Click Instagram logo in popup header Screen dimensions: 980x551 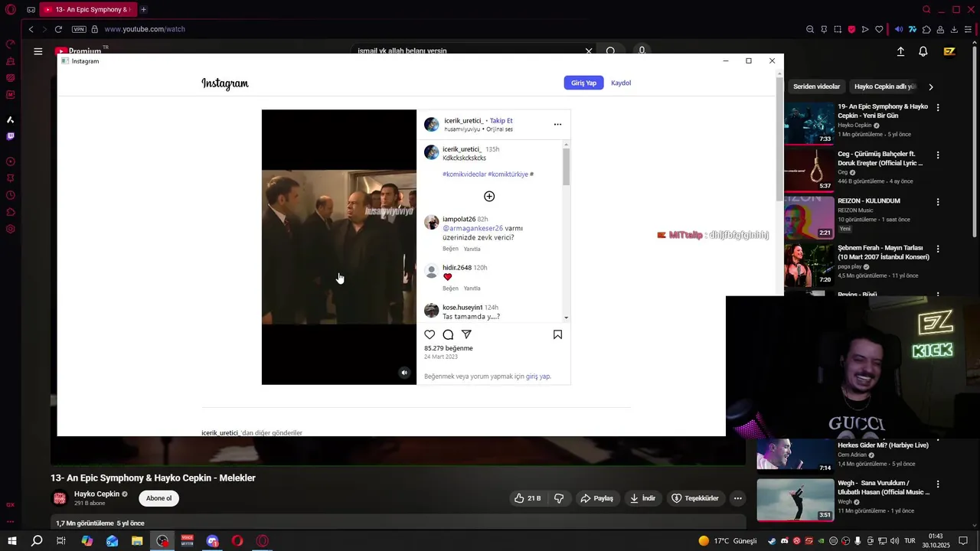(225, 83)
